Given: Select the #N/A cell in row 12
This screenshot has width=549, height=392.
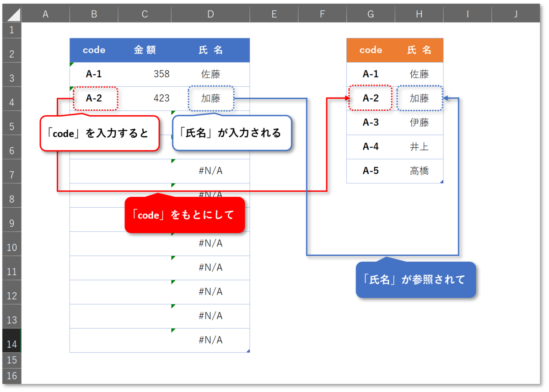Looking at the screenshot, I should pos(210,292).
